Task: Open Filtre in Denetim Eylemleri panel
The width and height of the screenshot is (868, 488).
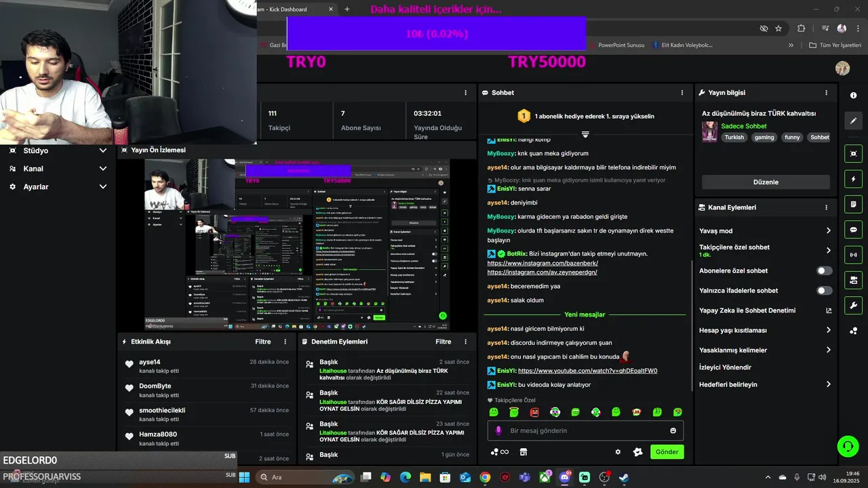Action: 443,342
